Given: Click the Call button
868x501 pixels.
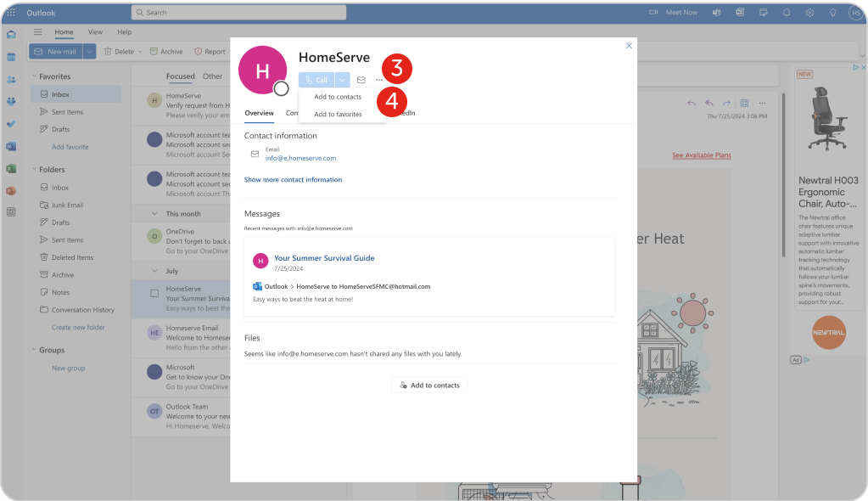Looking at the screenshot, I should [316, 80].
